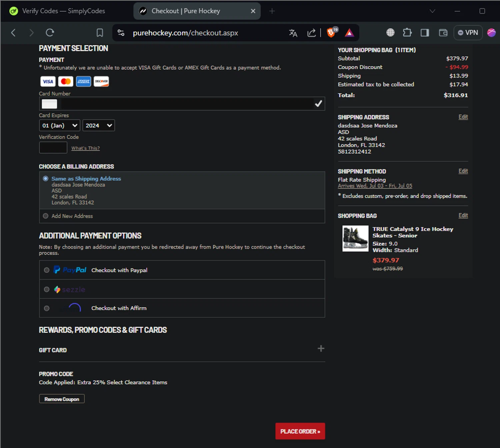500x448 pixels.
Task: Edit the shipping method
Action: click(463, 171)
